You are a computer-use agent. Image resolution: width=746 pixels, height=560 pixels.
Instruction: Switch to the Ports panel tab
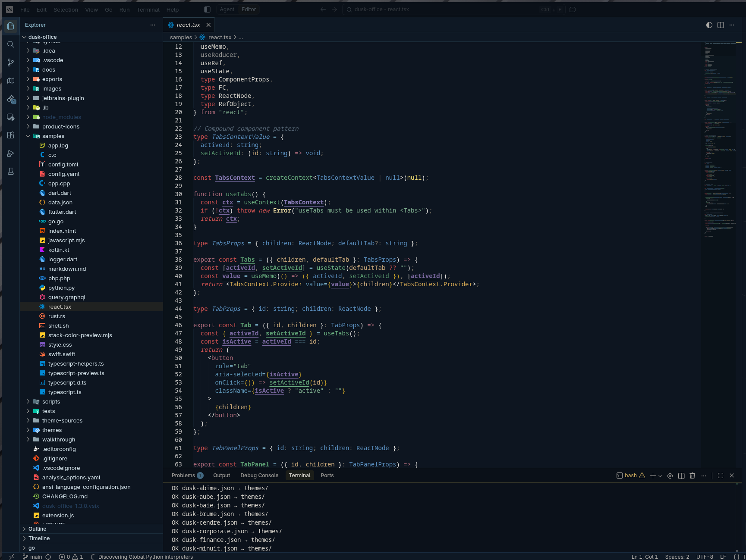327,476
